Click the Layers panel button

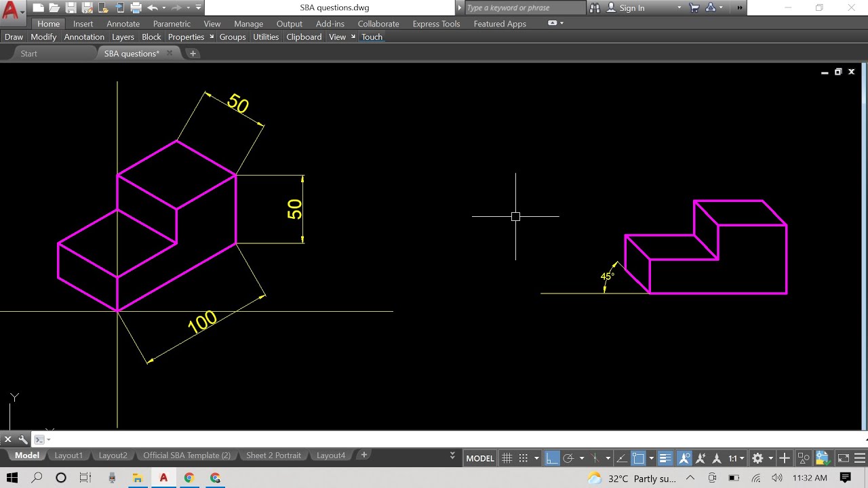coord(123,37)
